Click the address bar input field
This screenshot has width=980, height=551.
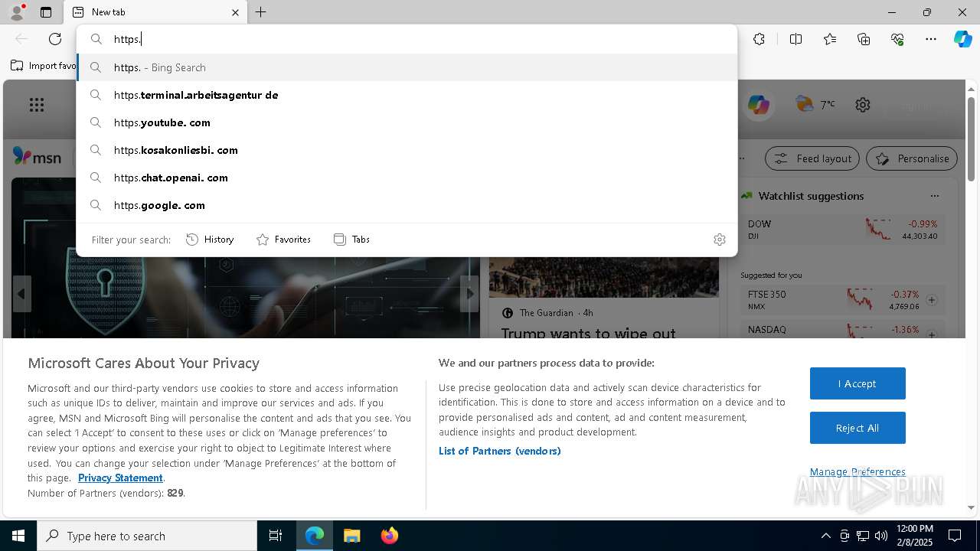[406, 39]
